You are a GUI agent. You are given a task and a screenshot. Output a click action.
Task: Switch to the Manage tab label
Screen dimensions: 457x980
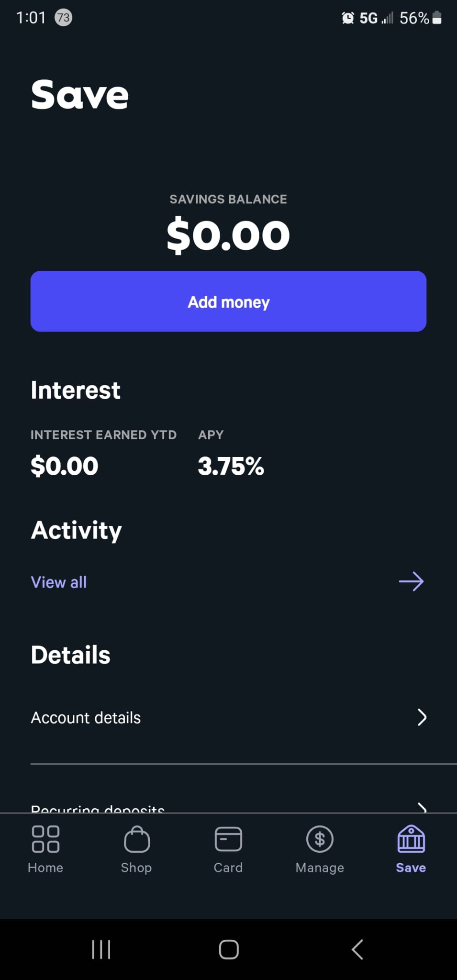pos(320,868)
